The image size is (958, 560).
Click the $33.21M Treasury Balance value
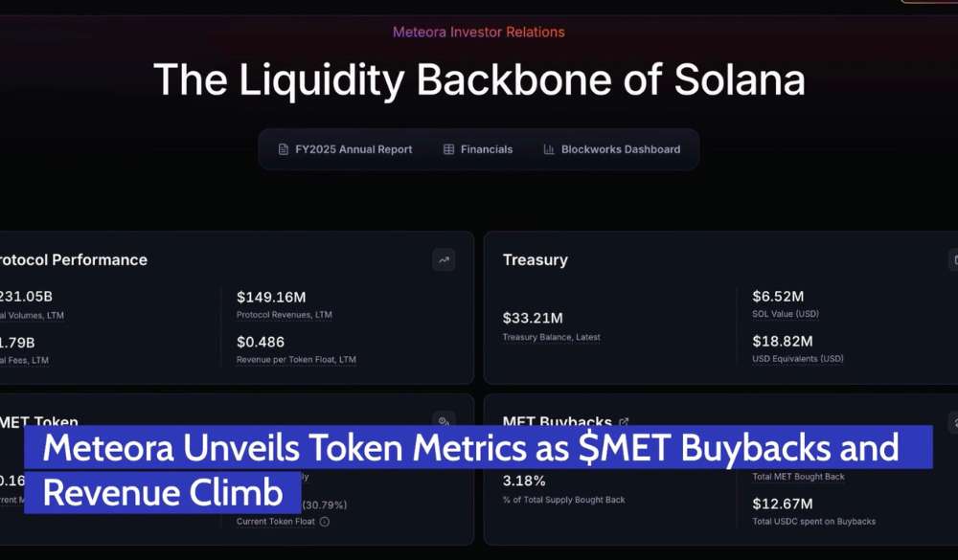coord(533,318)
